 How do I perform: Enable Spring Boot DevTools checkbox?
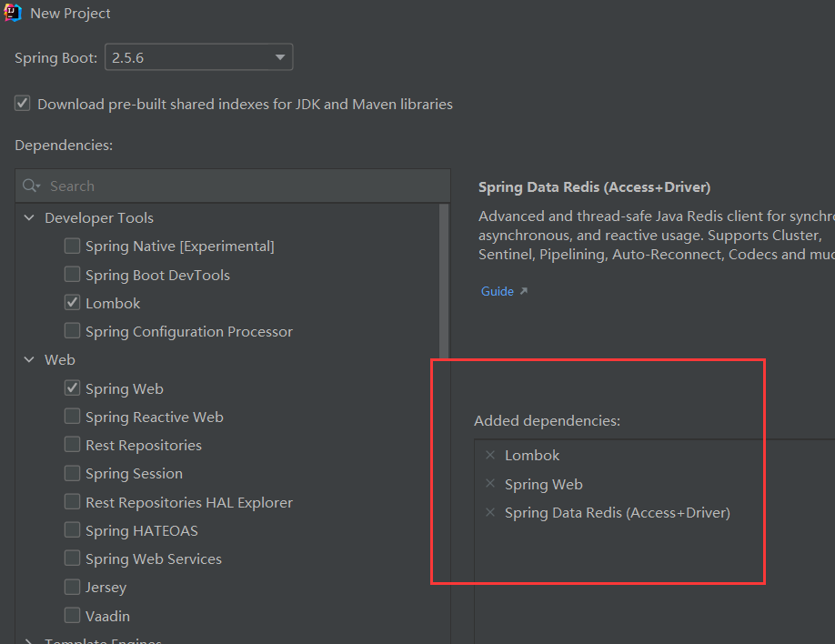[73, 275]
